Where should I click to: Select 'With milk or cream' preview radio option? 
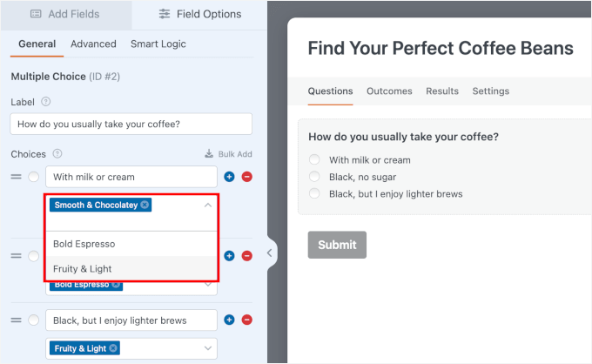[315, 160]
